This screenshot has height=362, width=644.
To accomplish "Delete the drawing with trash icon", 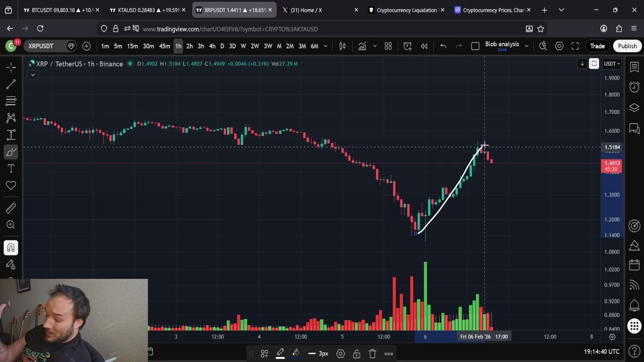I will tap(372, 353).
